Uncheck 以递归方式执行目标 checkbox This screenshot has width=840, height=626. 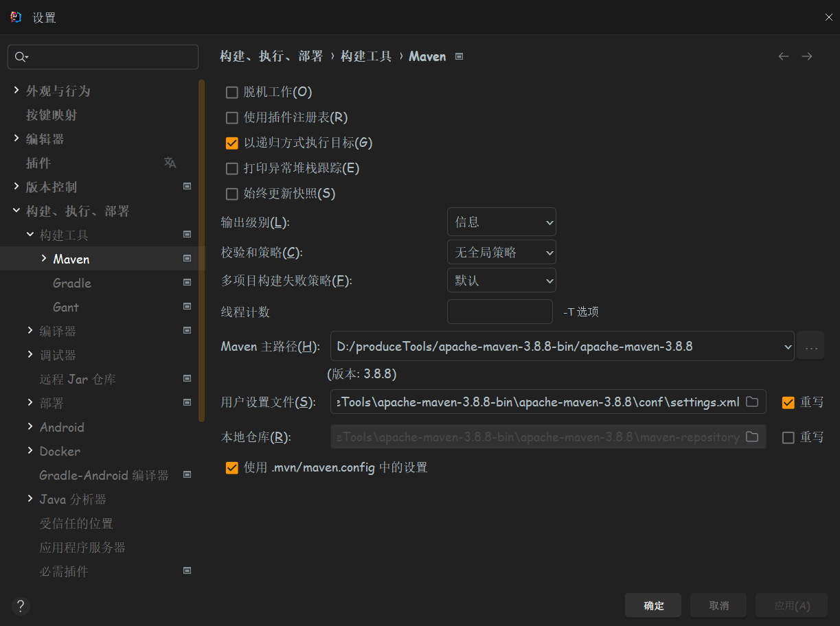[232, 143]
